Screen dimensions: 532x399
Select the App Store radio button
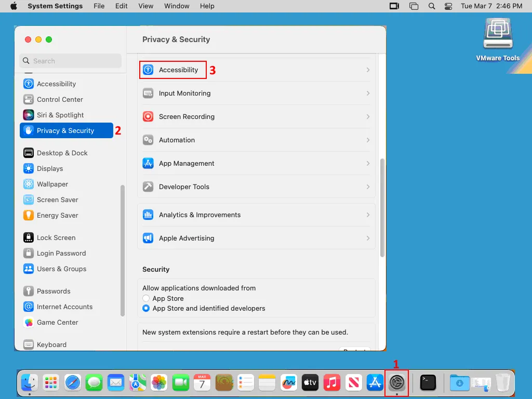pyautogui.click(x=146, y=299)
